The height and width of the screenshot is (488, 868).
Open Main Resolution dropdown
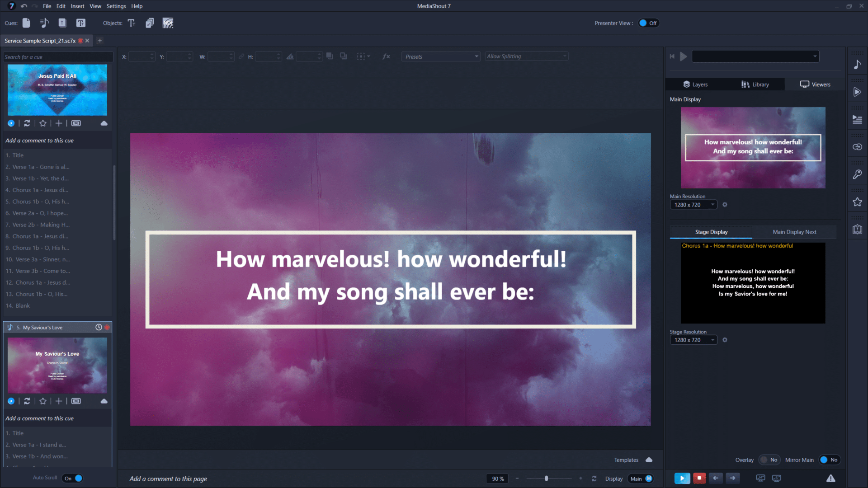[x=693, y=205]
